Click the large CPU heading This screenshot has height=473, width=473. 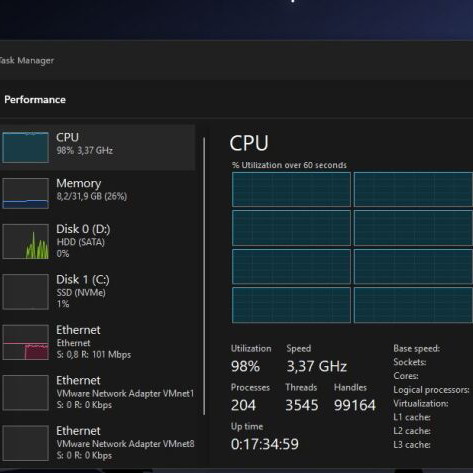point(249,143)
